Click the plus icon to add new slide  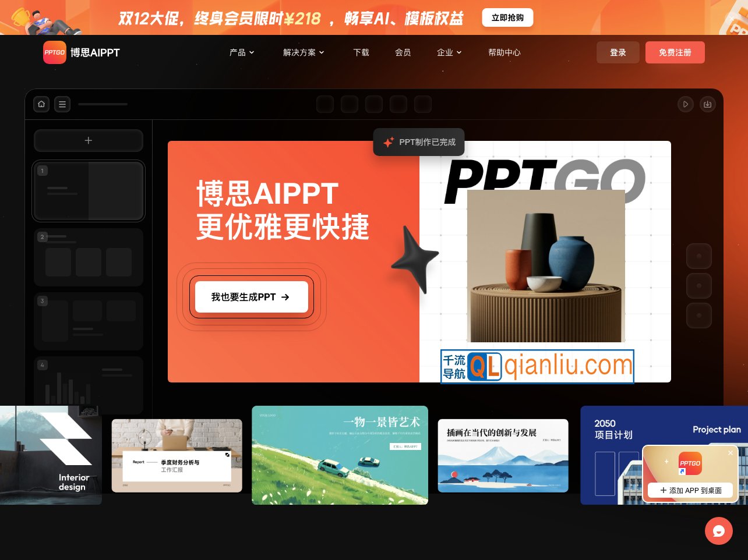pyautogui.click(x=89, y=140)
